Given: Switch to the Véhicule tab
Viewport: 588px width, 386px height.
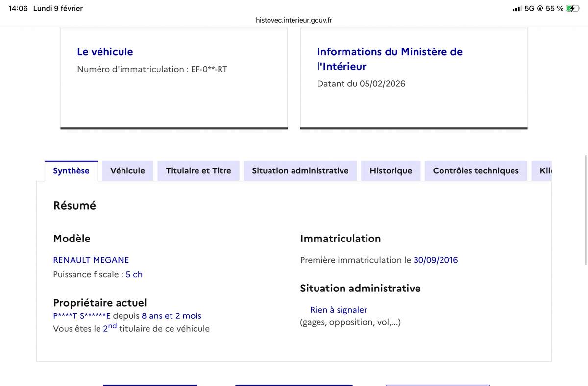Looking at the screenshot, I should [x=128, y=171].
